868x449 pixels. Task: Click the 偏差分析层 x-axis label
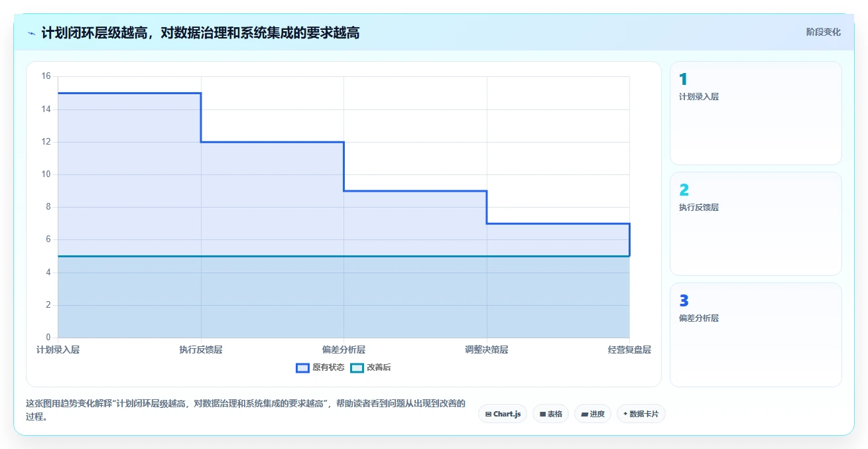[x=343, y=350]
